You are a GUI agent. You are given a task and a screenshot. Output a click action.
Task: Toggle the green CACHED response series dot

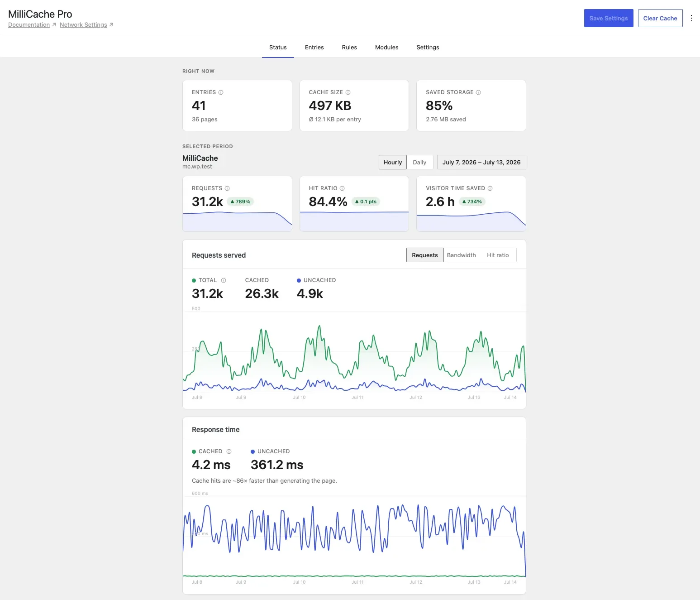coord(194,452)
